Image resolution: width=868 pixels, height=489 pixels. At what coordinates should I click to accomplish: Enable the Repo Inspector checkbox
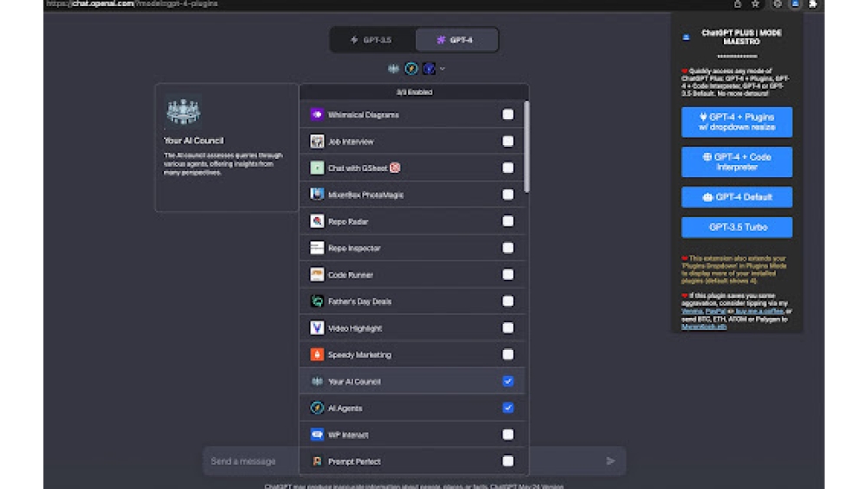pos(508,248)
